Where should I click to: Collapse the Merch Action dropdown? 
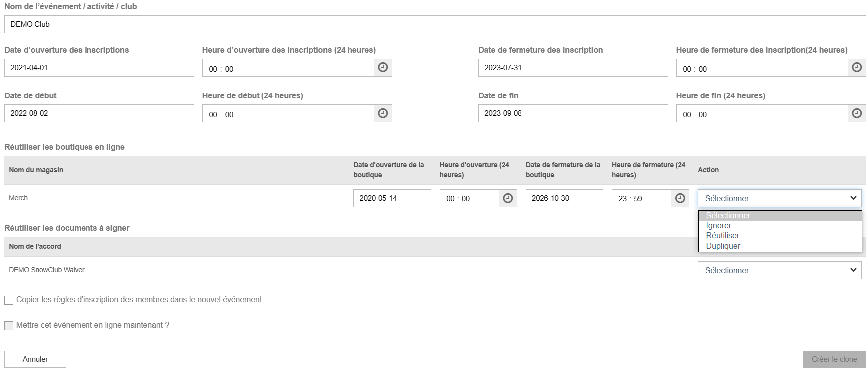tap(779, 198)
